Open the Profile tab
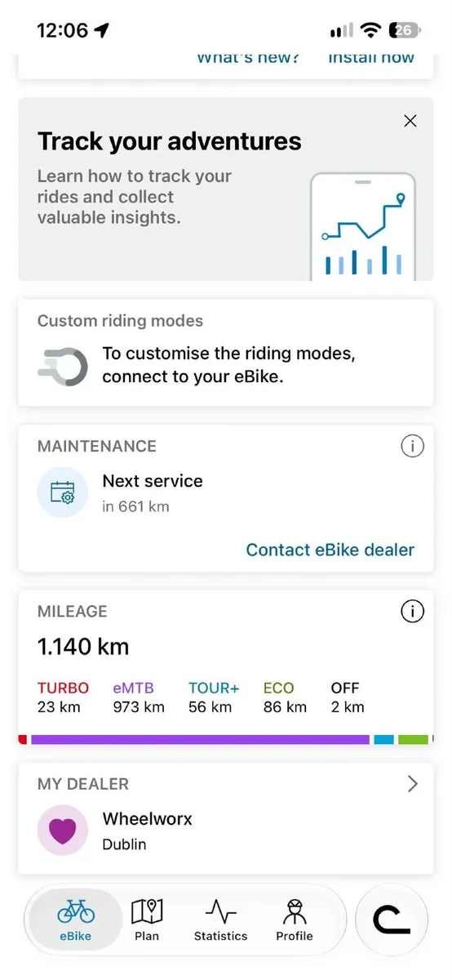 click(x=295, y=920)
